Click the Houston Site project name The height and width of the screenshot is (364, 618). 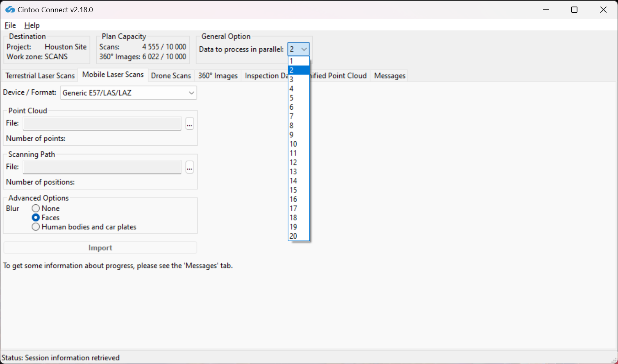click(66, 47)
